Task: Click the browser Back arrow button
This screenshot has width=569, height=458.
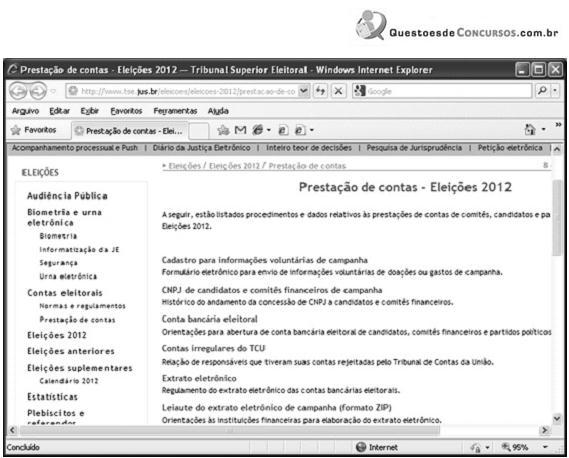Action: 18,91
